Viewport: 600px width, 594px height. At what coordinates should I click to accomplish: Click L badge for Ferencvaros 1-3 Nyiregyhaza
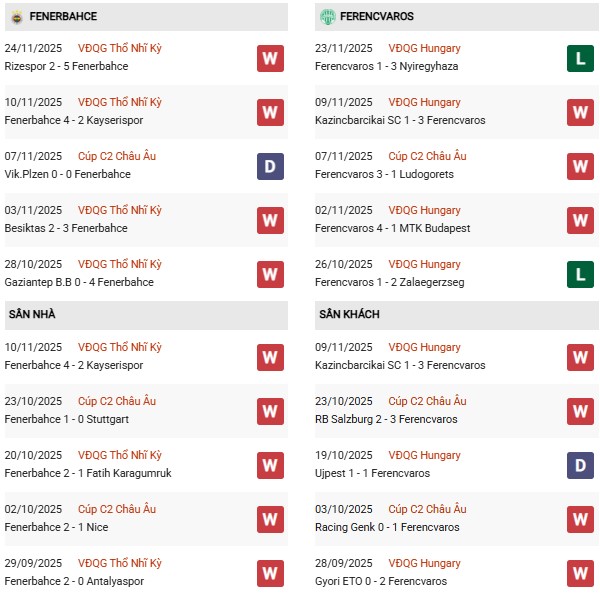click(580, 58)
